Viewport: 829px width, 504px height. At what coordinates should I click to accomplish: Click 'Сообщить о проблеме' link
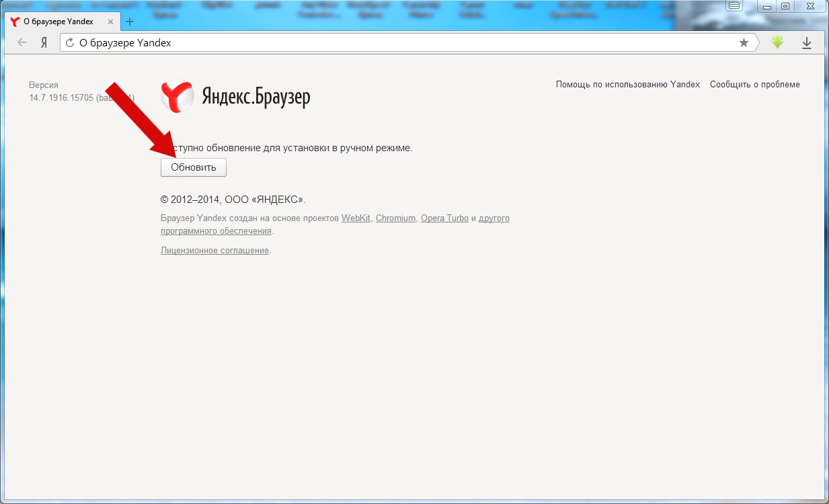tap(754, 85)
